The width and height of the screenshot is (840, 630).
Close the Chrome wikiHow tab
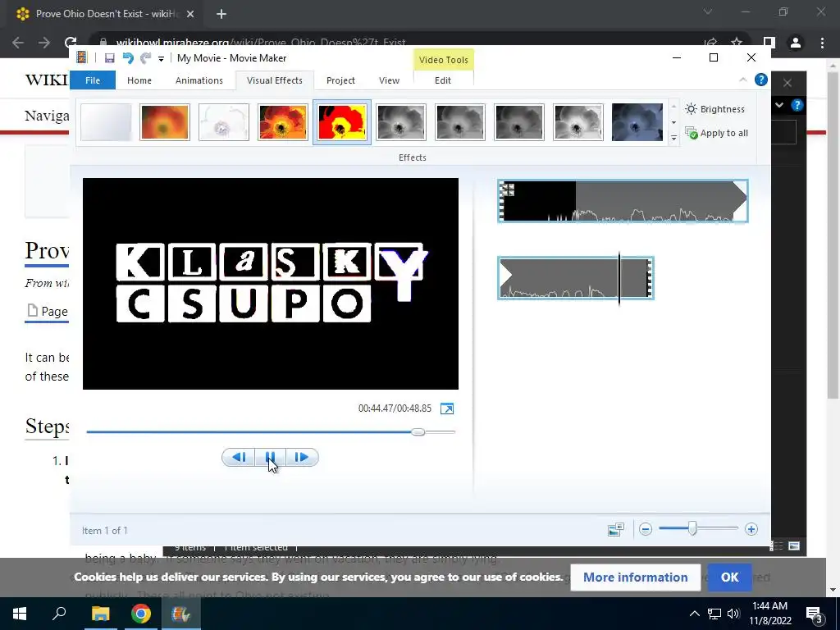point(190,14)
